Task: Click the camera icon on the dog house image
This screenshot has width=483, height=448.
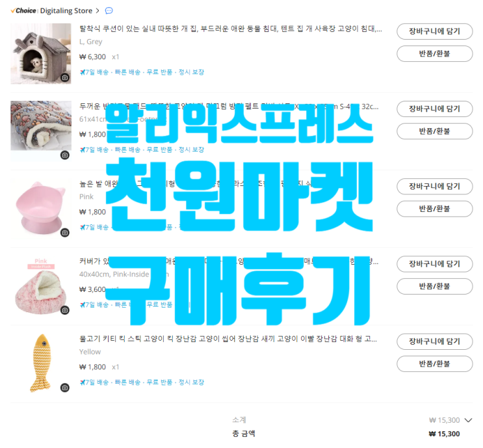Action: tap(65, 77)
